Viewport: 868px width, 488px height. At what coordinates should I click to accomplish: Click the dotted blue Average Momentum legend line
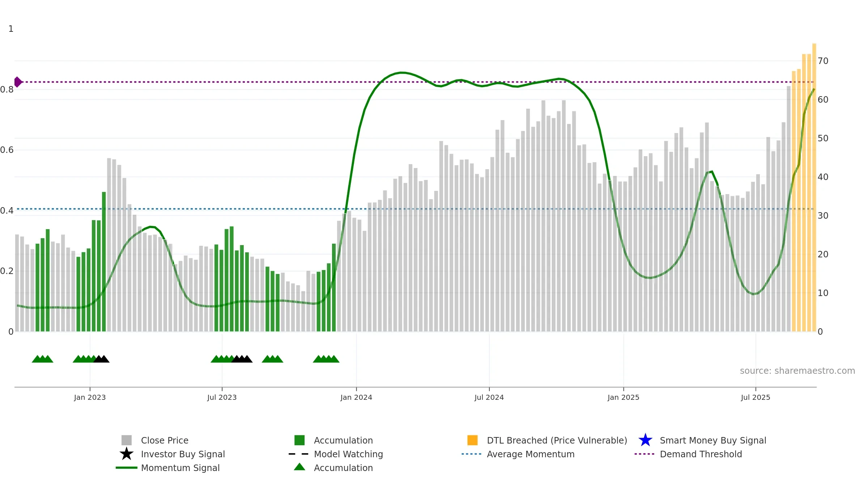(472, 454)
